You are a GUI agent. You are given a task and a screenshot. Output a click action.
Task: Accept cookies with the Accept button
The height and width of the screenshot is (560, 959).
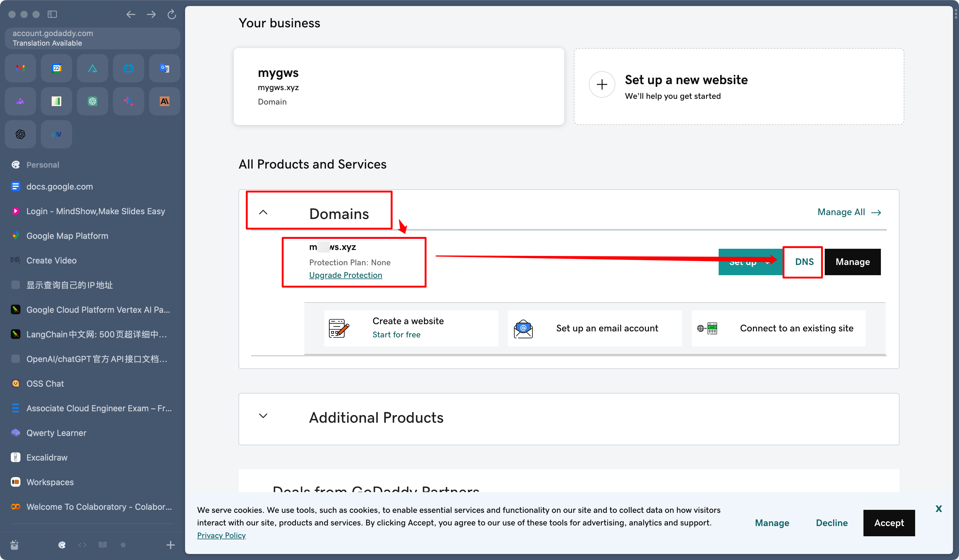(889, 523)
